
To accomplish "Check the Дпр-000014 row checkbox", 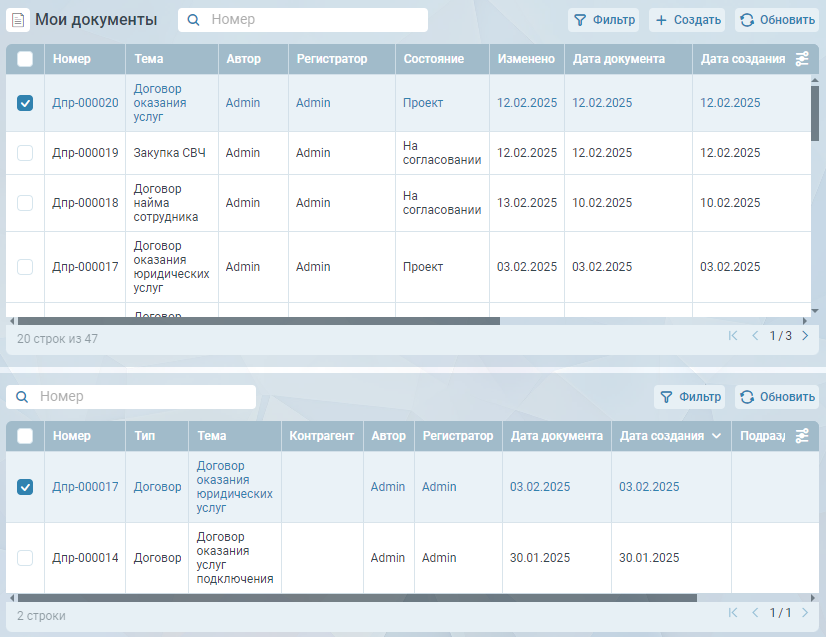I will (25, 558).
